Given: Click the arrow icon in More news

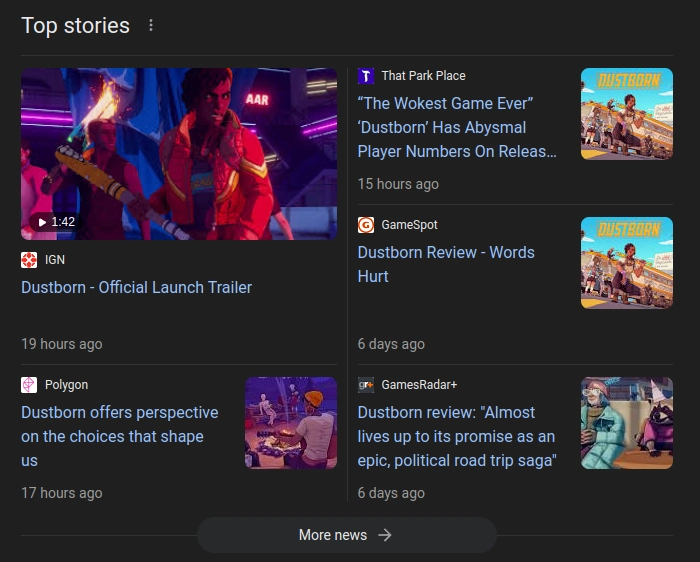Looking at the screenshot, I should point(385,535).
